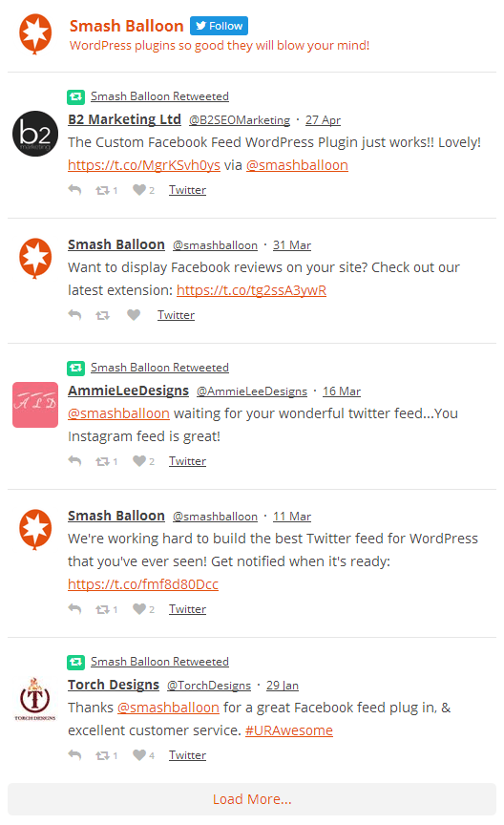Open the 16 Mar tweet date
The width and height of the screenshot is (504, 825).
(342, 391)
